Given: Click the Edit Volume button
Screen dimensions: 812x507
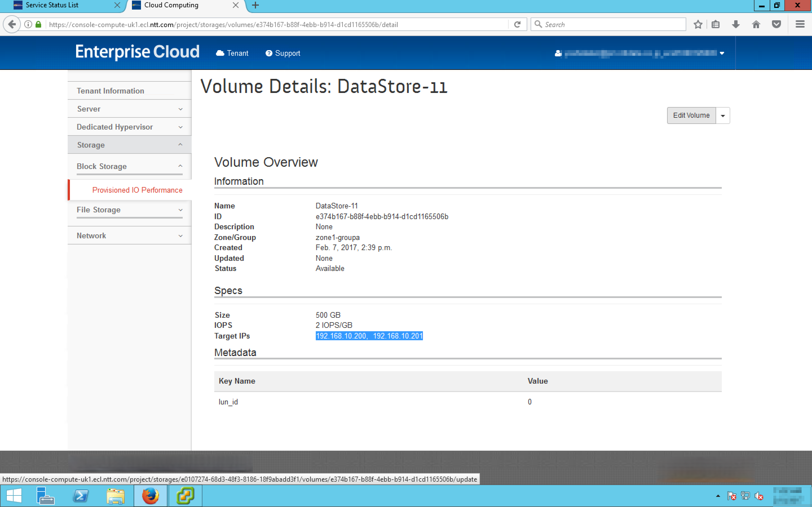Looking at the screenshot, I should pos(691,116).
